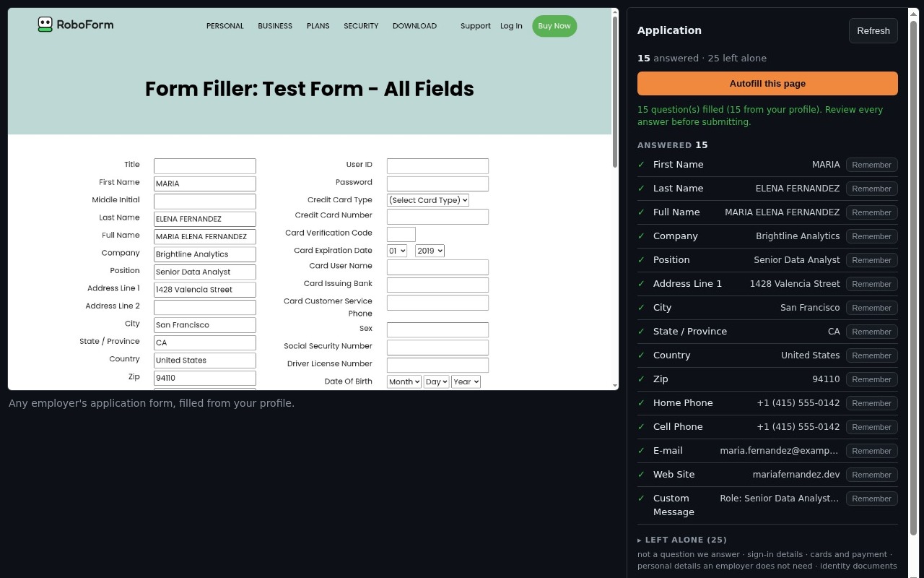Remember the Custom Message answer
Screen dimensions: 924x578
[x=871, y=499]
